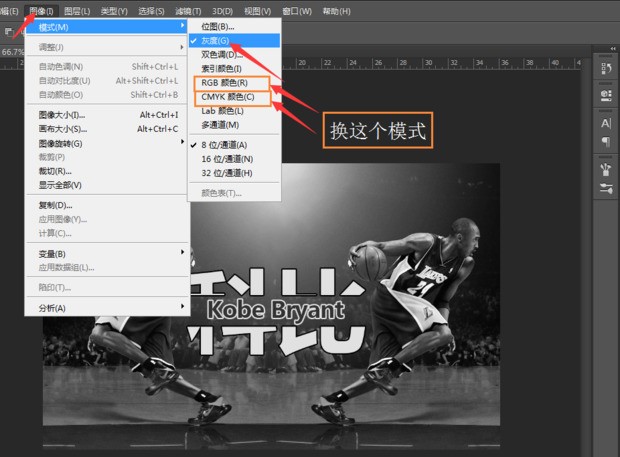620x457 pixels.
Task: Open the Paragraph panel icon
Action: pos(606,142)
